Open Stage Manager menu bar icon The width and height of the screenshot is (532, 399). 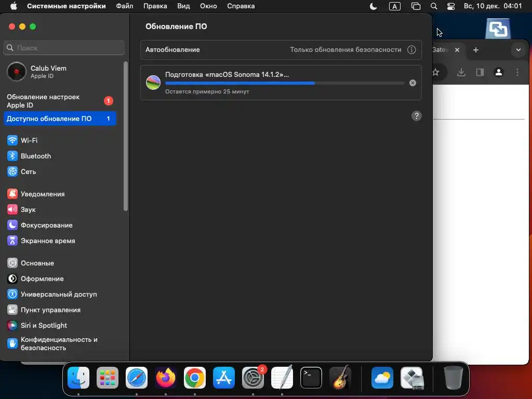click(416, 6)
